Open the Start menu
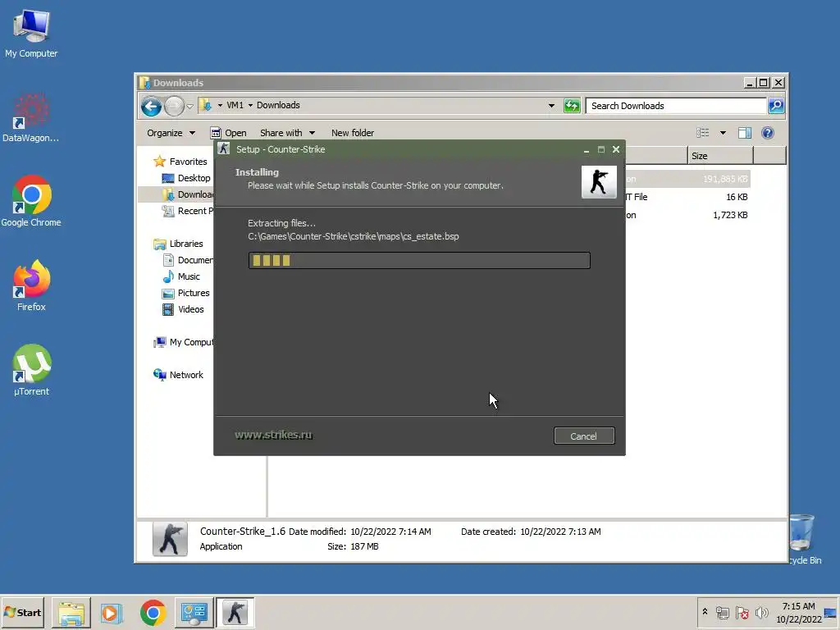The image size is (840, 630). (22, 612)
